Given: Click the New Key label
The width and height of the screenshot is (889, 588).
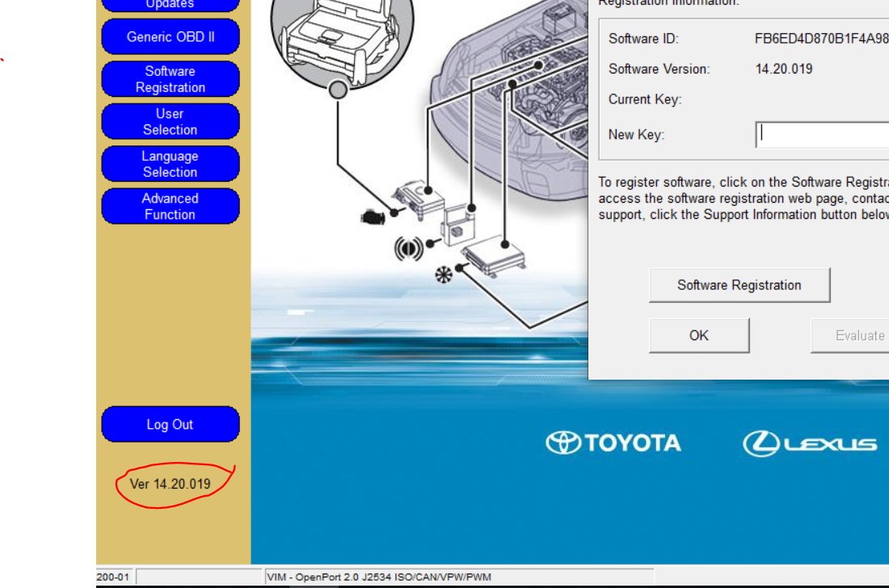Looking at the screenshot, I should [x=636, y=135].
